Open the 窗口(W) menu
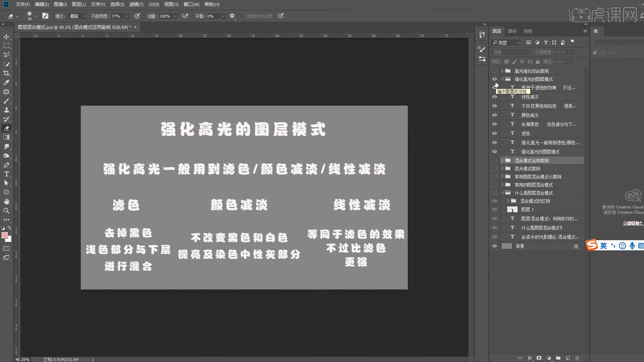644x362 pixels. [192, 4]
